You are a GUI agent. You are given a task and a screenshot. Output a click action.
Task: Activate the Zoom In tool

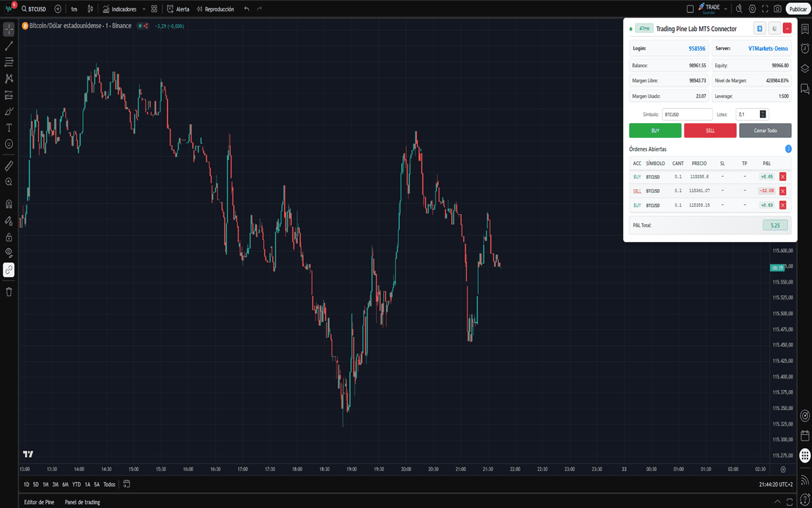[8, 182]
